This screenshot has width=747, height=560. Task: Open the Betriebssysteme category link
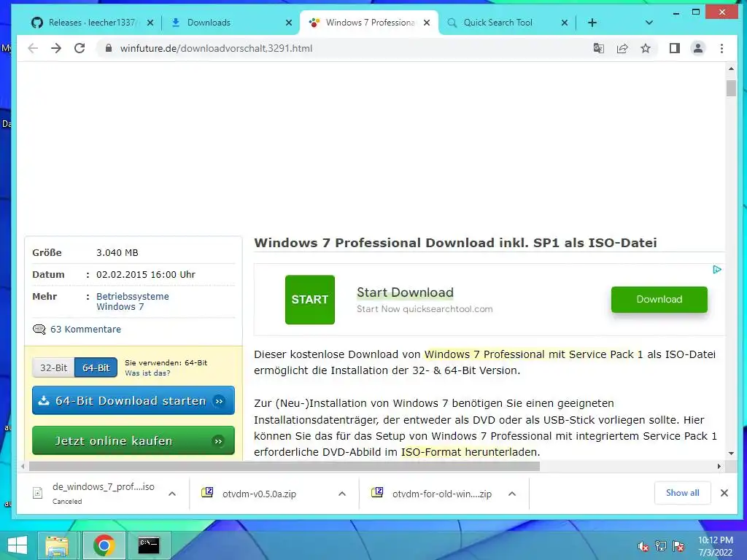click(x=133, y=296)
